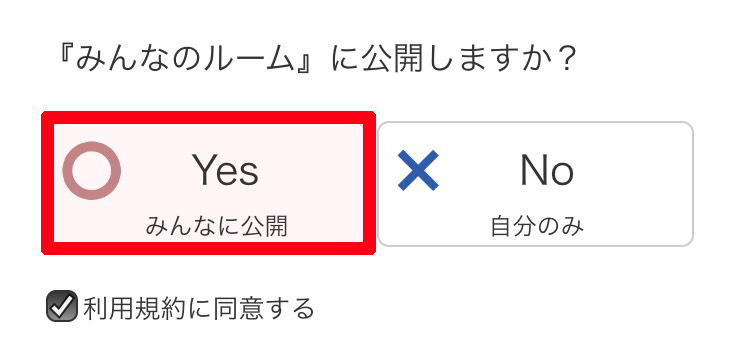
Task: Select the batsu cross symbol for private
Action: tap(418, 170)
